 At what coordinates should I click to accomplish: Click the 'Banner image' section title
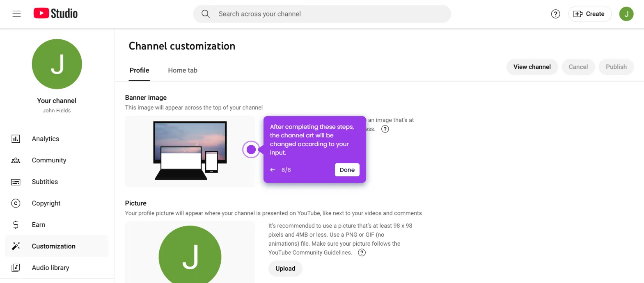[146, 98]
